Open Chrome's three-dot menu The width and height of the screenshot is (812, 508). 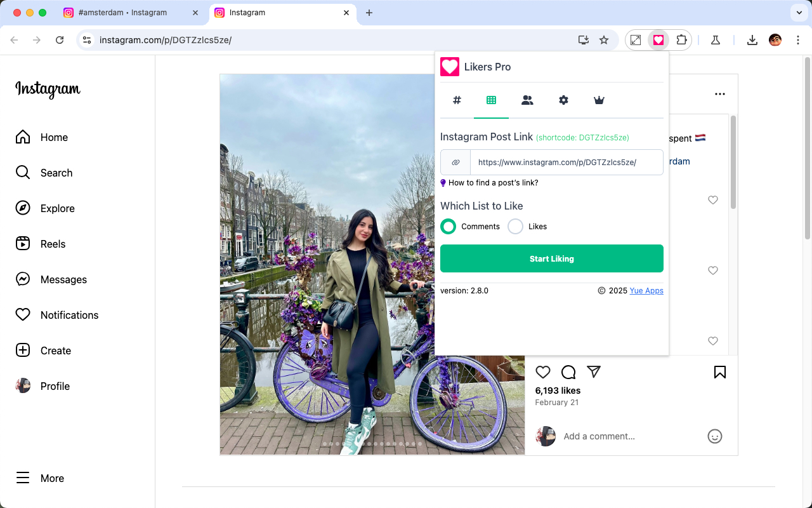(797, 39)
